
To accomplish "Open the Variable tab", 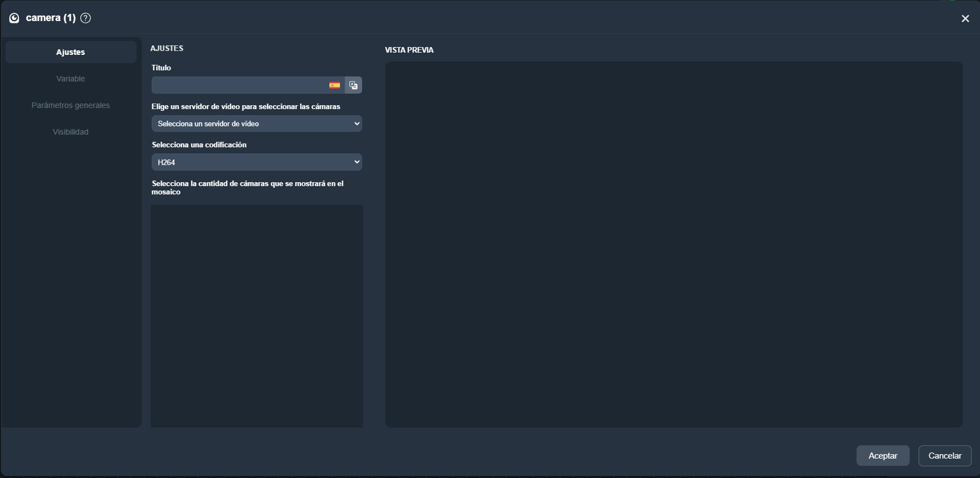I will tap(71, 79).
